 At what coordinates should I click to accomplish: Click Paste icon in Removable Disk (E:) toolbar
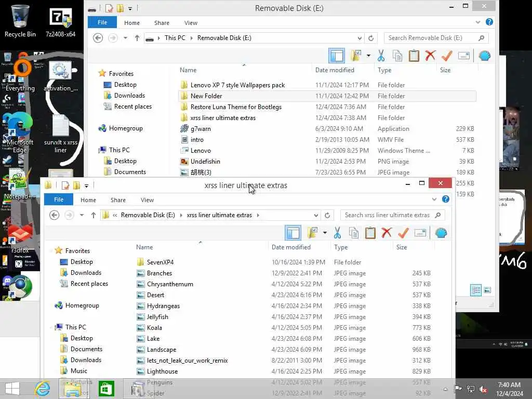(x=414, y=56)
